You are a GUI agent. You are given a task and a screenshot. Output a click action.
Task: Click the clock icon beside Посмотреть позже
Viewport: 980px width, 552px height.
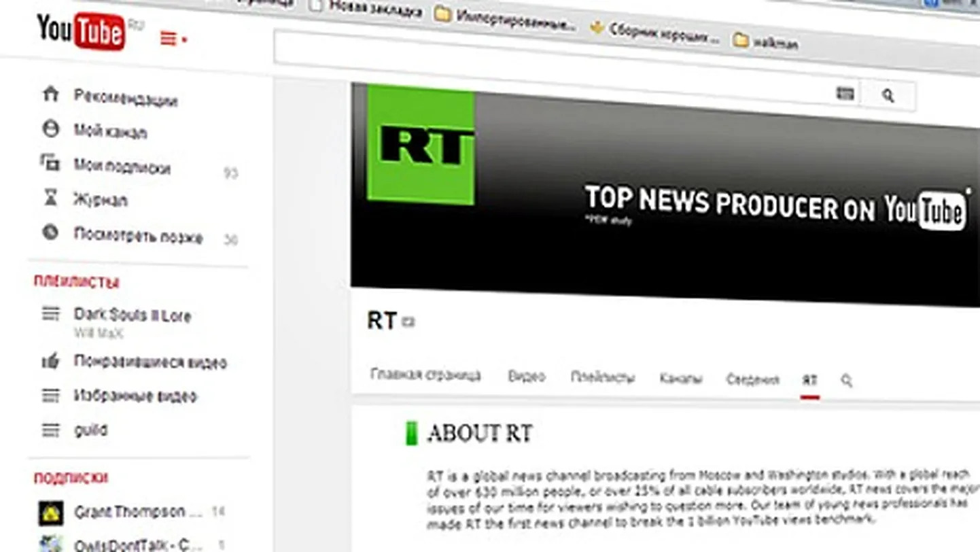pyautogui.click(x=50, y=232)
